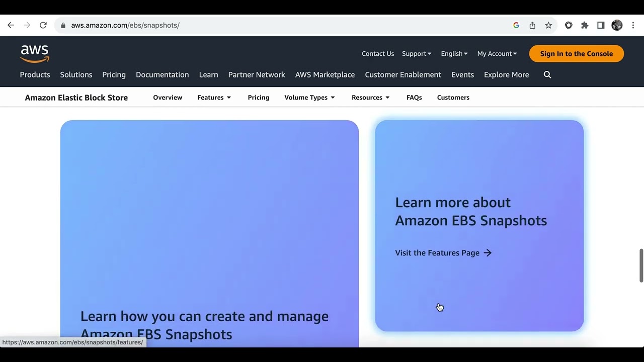Click Learn more about Amazon EBS Snapshots heading

pyautogui.click(x=471, y=211)
